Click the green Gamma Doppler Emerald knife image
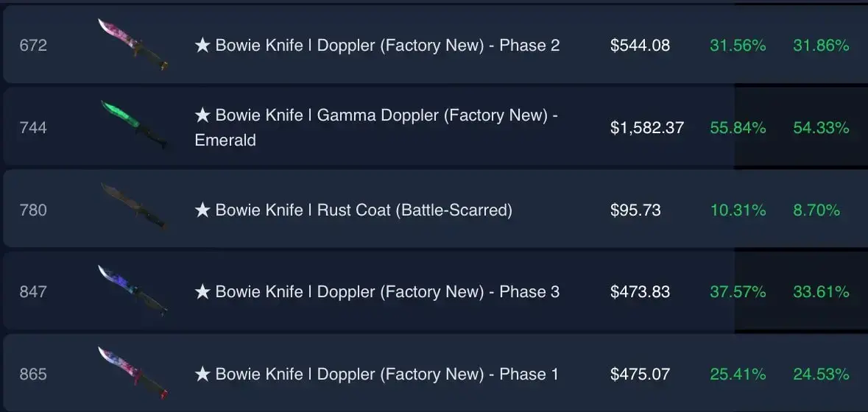868x412 pixels. click(134, 125)
